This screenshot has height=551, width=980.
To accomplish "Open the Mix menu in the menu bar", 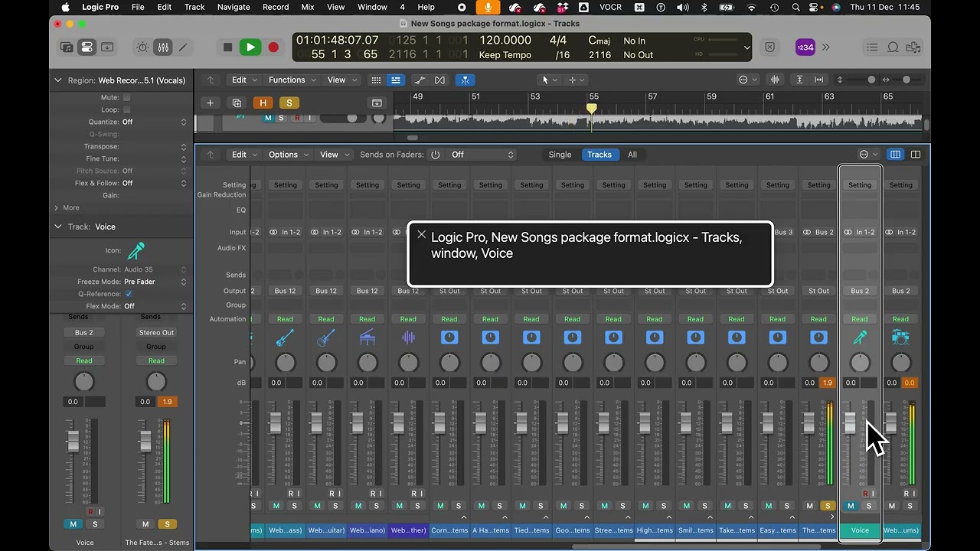I will pyautogui.click(x=308, y=7).
